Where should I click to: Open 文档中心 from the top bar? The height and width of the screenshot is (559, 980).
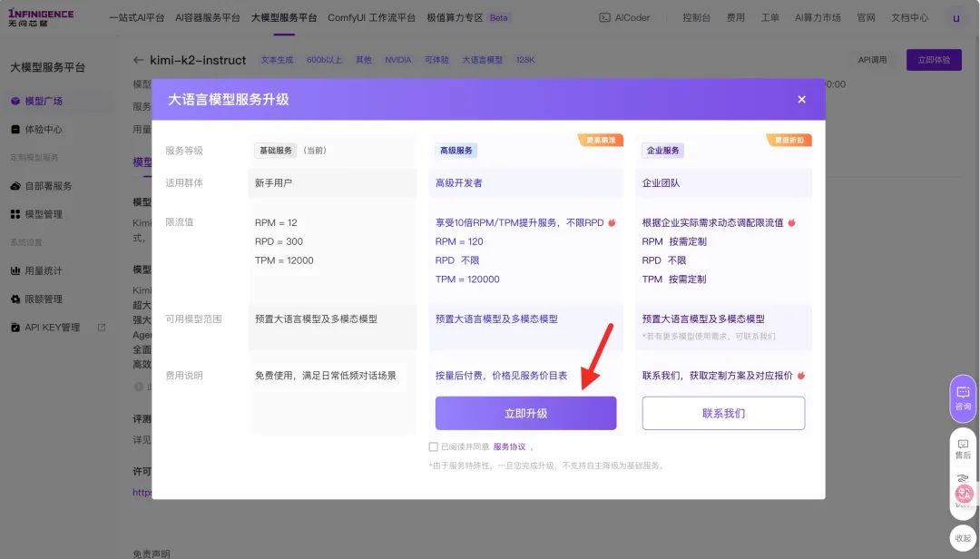(x=909, y=17)
